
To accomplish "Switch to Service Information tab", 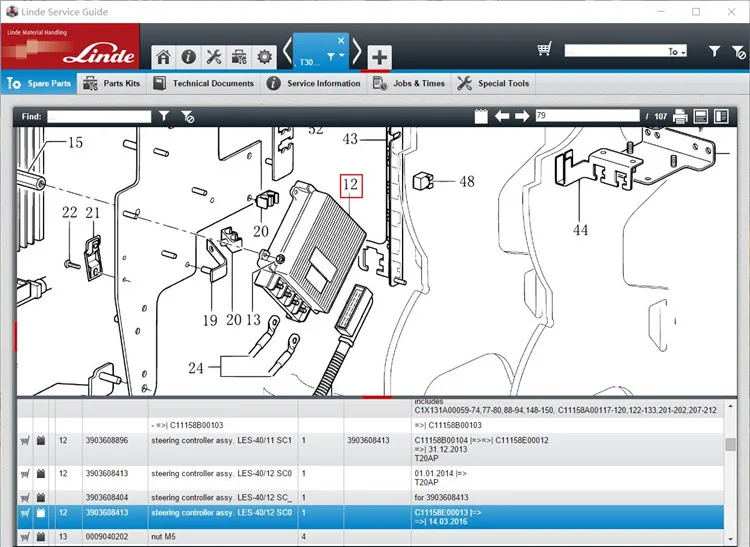I will [314, 83].
